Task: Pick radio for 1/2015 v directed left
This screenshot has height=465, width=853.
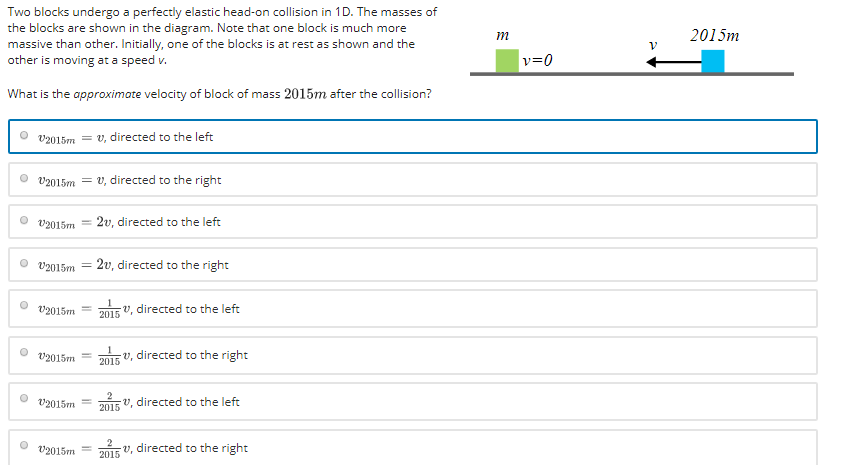Action: tap(22, 307)
